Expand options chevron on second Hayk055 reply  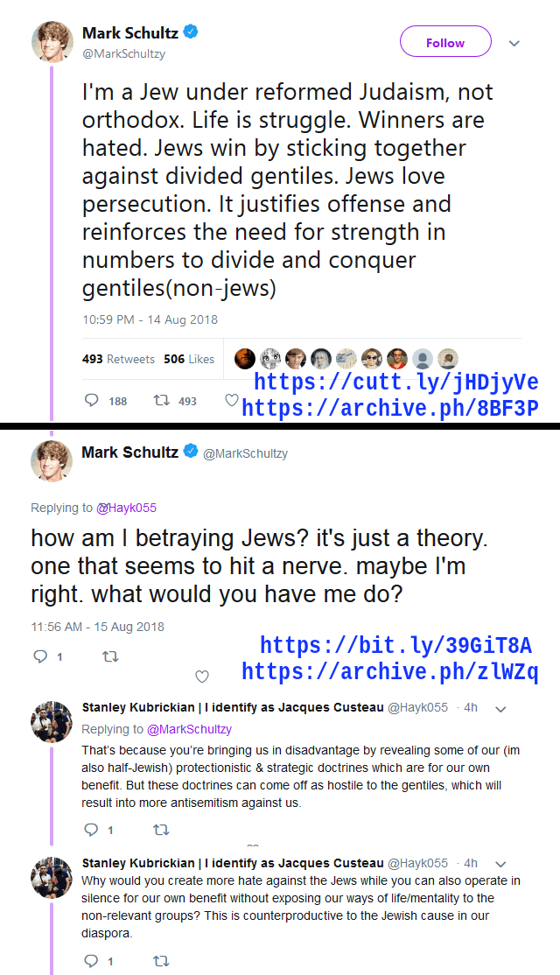[500, 865]
